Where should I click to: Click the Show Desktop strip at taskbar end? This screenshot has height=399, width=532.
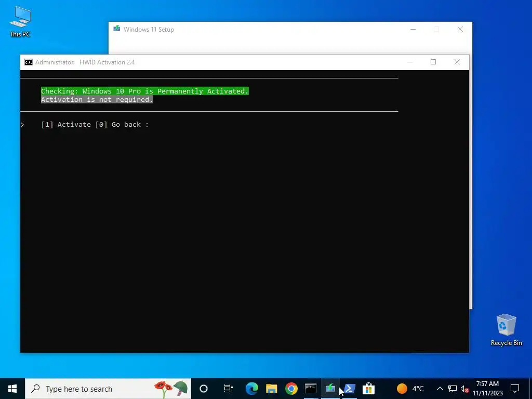tap(530, 389)
